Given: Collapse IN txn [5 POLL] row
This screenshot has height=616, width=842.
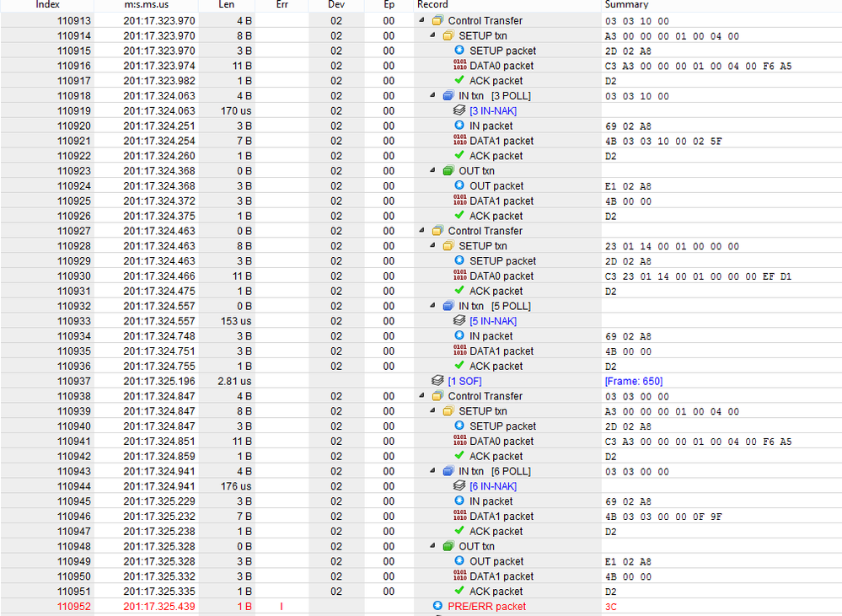Looking at the screenshot, I should 432,306.
